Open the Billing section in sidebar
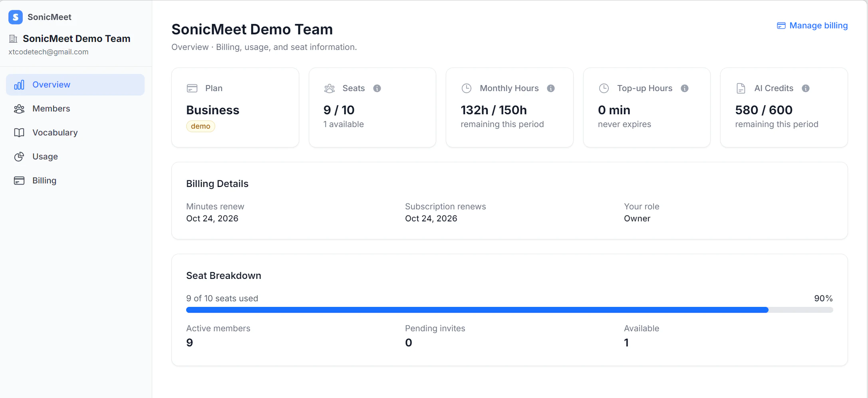The image size is (868, 398). click(75, 181)
